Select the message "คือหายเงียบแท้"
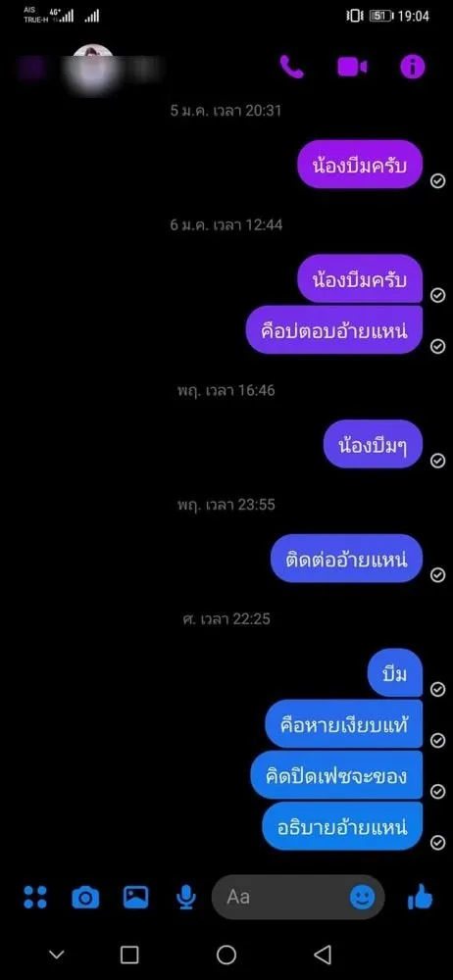453x980 pixels. pos(344,724)
